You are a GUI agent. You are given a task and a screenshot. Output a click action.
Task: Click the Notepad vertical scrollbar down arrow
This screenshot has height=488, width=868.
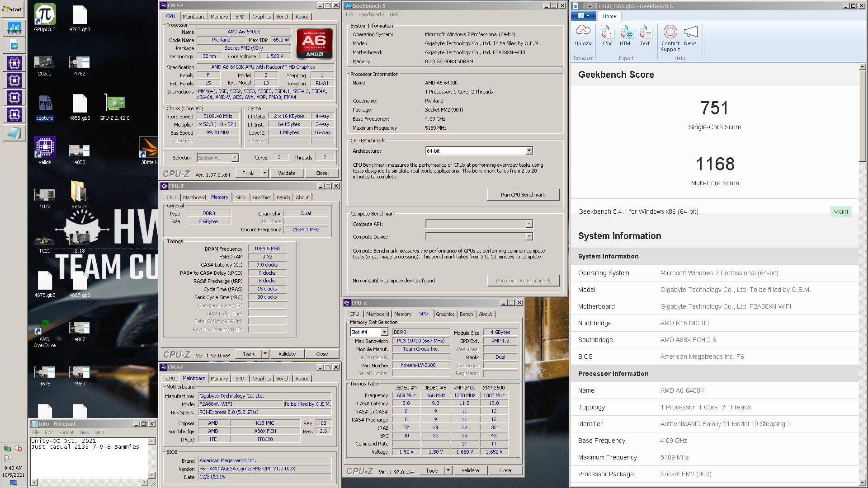click(152, 475)
